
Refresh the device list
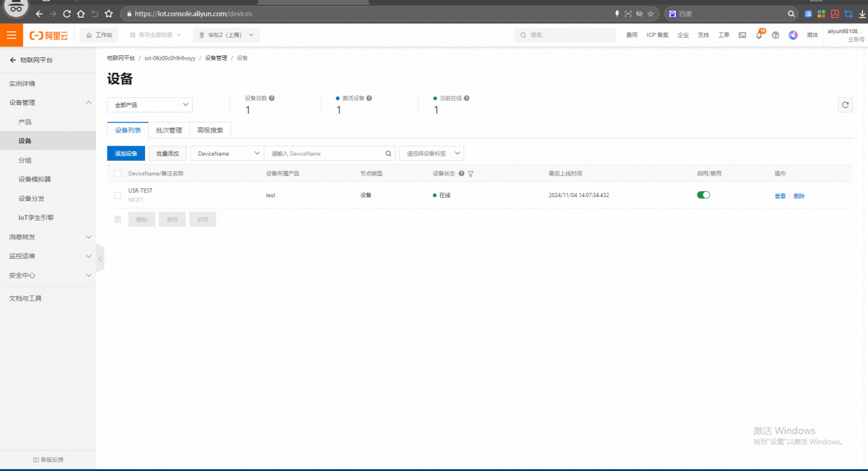pos(845,105)
